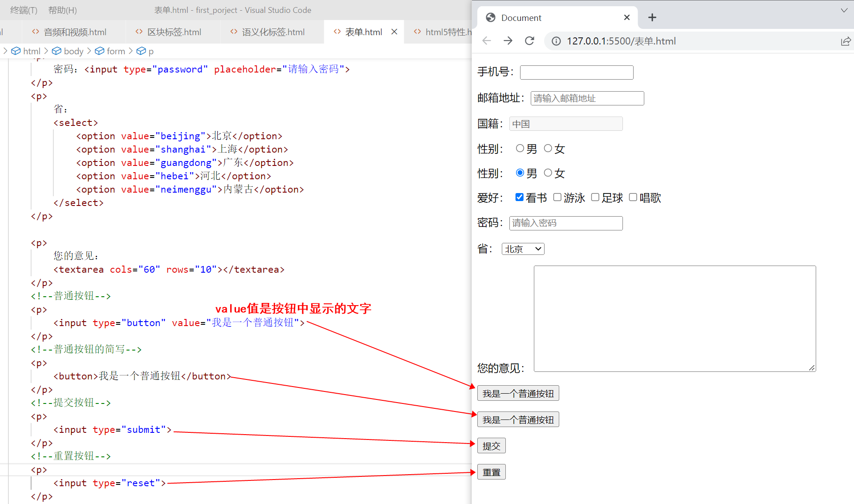Screen dimensions: 854x504
Task: Open the 终端(T) menu
Action: [24, 10]
